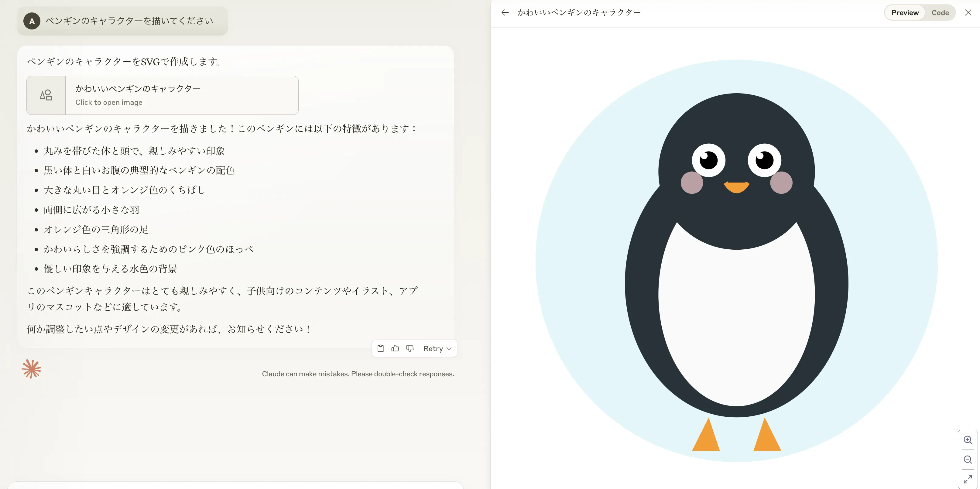The image size is (980, 489).
Task: Click the Anthropic asterisk logo icon
Action: [31, 368]
